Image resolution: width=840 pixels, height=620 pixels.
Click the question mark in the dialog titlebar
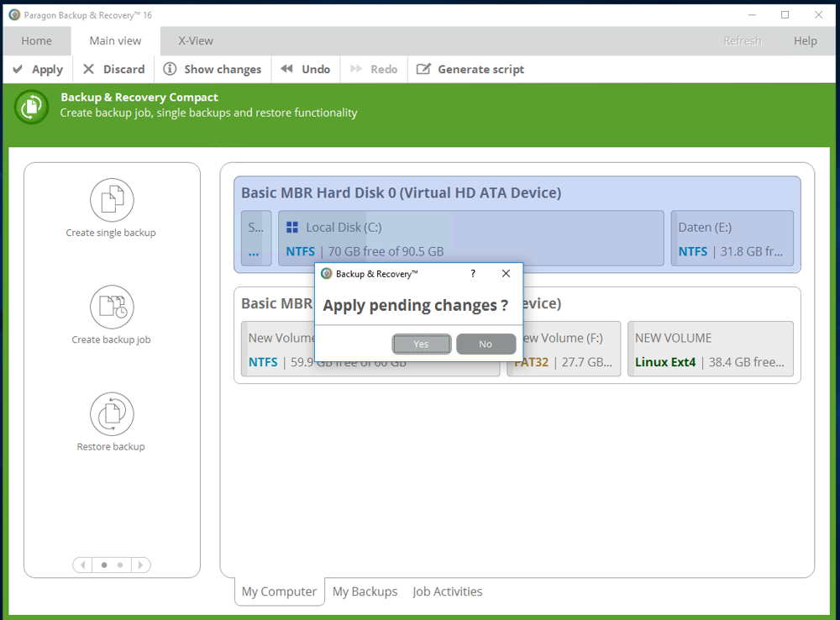(472, 274)
